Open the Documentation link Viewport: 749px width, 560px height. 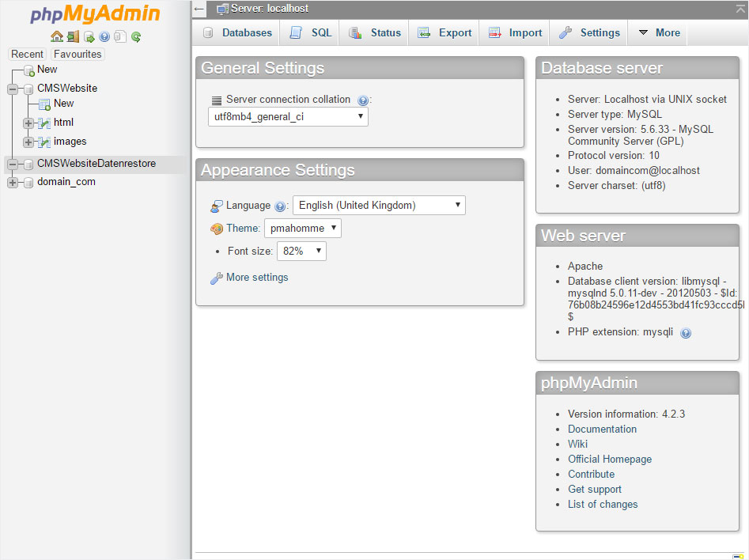pyautogui.click(x=602, y=429)
